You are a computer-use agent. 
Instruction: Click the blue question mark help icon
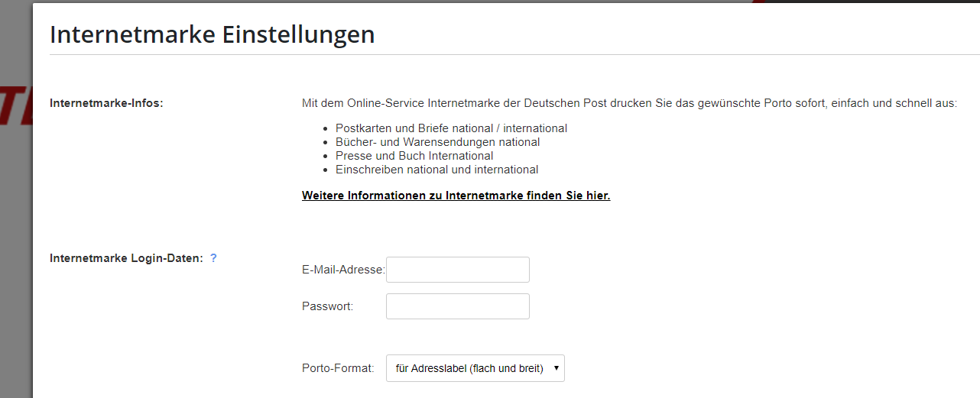click(x=213, y=258)
